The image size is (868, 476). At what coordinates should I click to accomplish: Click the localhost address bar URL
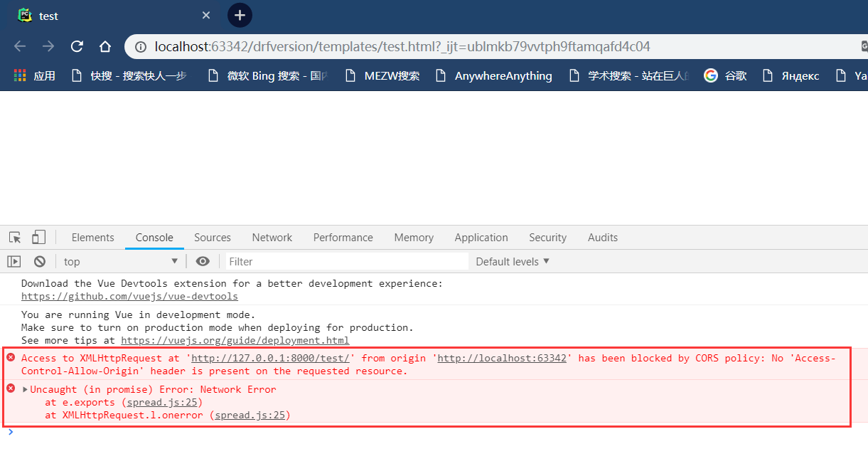(402, 47)
